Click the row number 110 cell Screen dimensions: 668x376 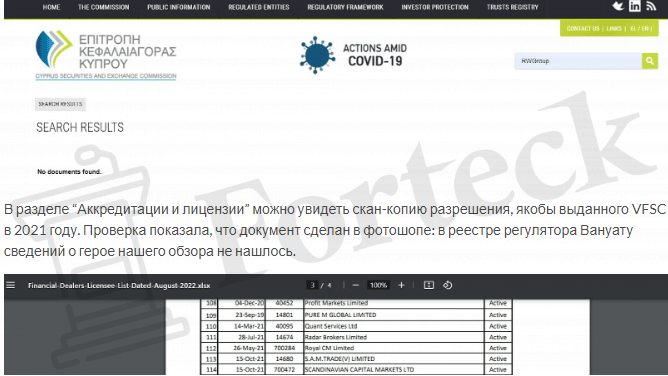point(210,326)
